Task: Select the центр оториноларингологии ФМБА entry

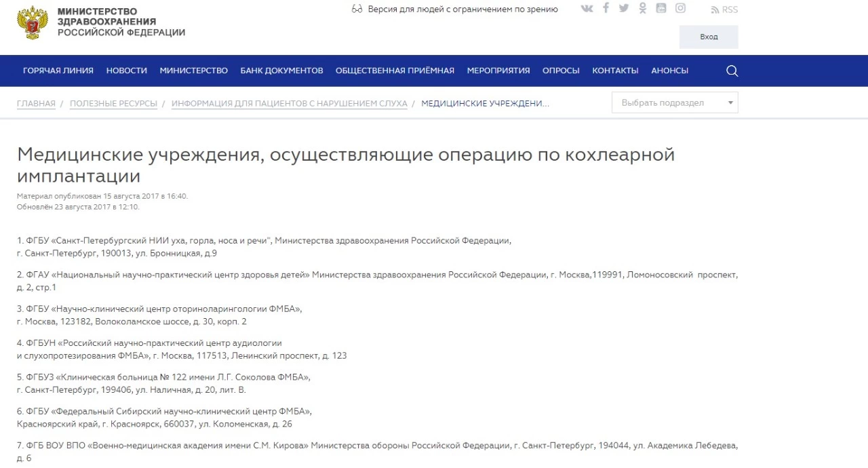Action: click(159, 315)
